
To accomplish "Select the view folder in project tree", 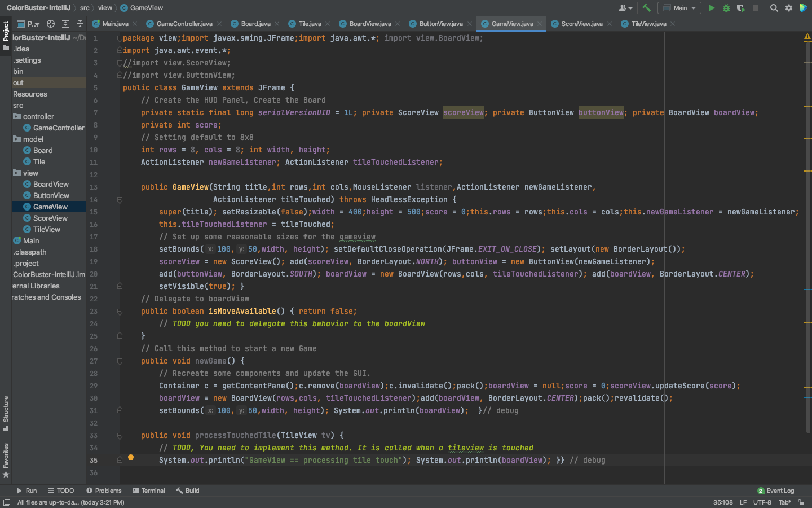I will tap(30, 173).
